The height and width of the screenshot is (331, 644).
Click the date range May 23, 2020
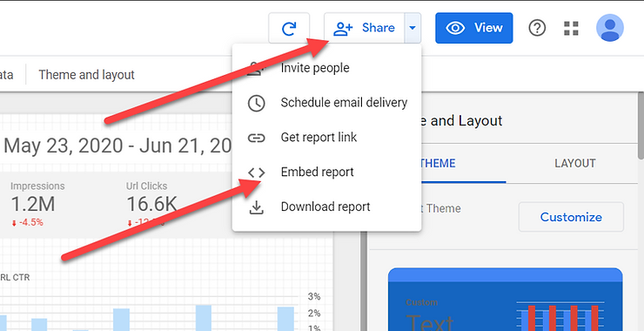coord(117,145)
